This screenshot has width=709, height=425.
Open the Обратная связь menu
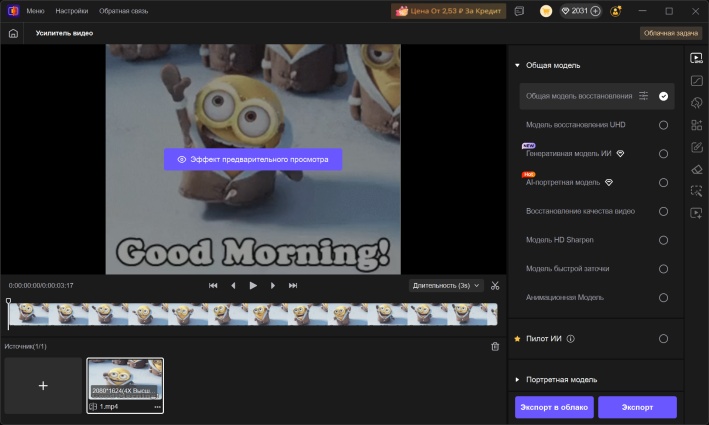click(x=123, y=11)
